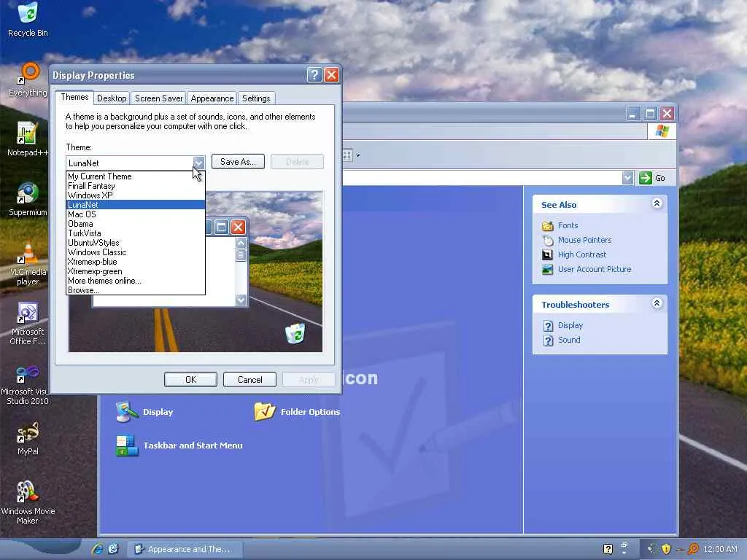Click the Fonts folder icon in See Also
This screenshot has width=747, height=560.
[x=547, y=225]
